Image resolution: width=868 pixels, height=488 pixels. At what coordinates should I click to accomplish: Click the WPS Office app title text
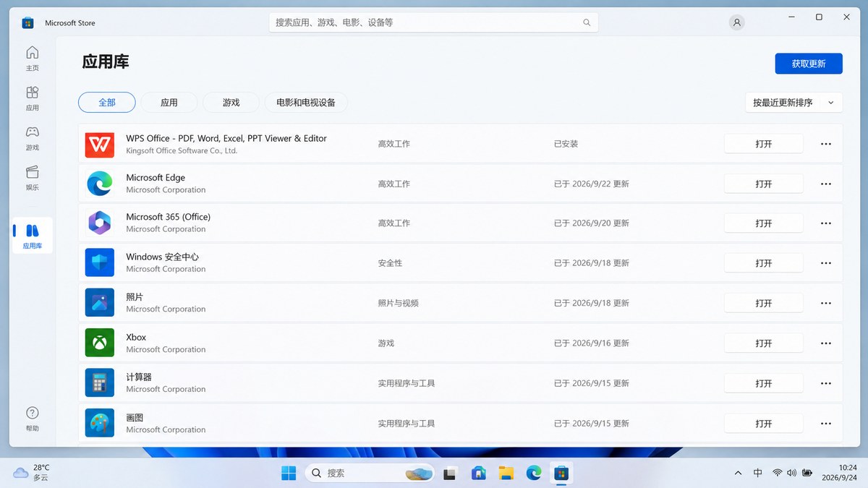[x=226, y=138]
